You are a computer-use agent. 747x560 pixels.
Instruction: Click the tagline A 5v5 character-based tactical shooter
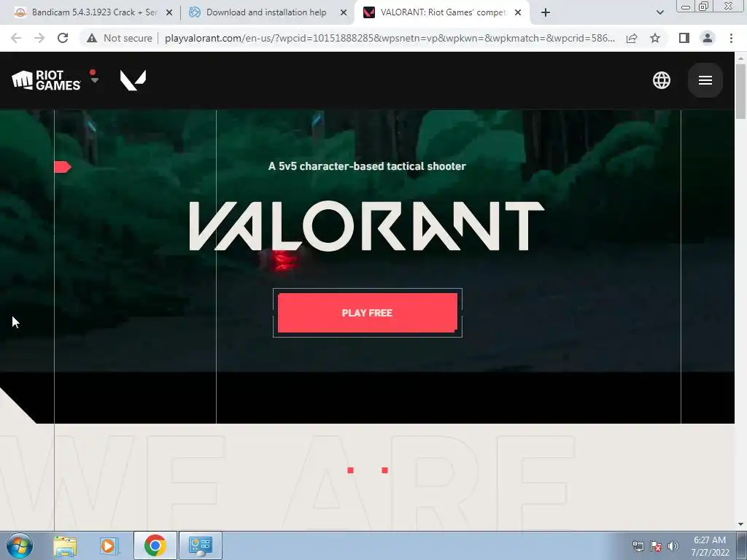coord(367,166)
